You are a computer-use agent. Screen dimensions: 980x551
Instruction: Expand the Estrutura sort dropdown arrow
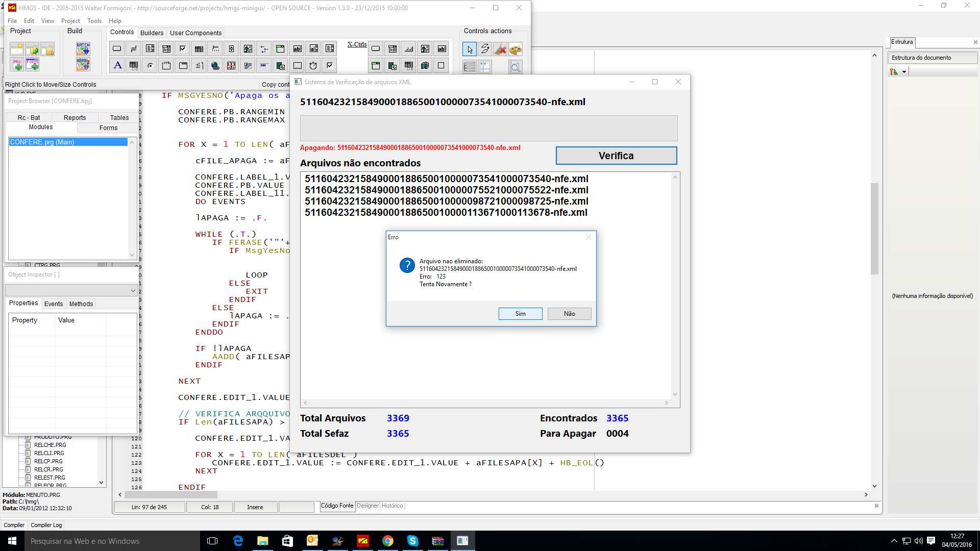904,72
